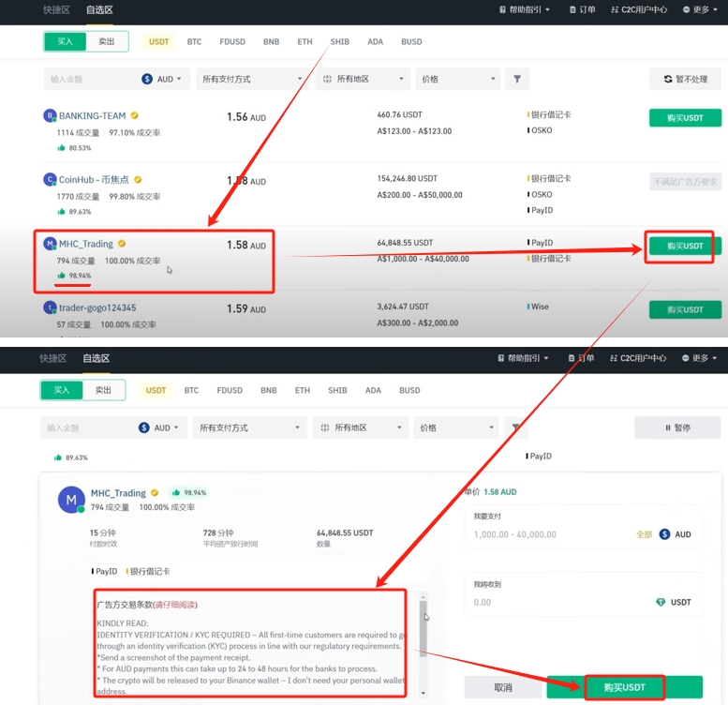Click the C2C用户中心 icon in upper header
Image resolution: width=728 pixels, height=705 pixels.
tap(615, 9)
